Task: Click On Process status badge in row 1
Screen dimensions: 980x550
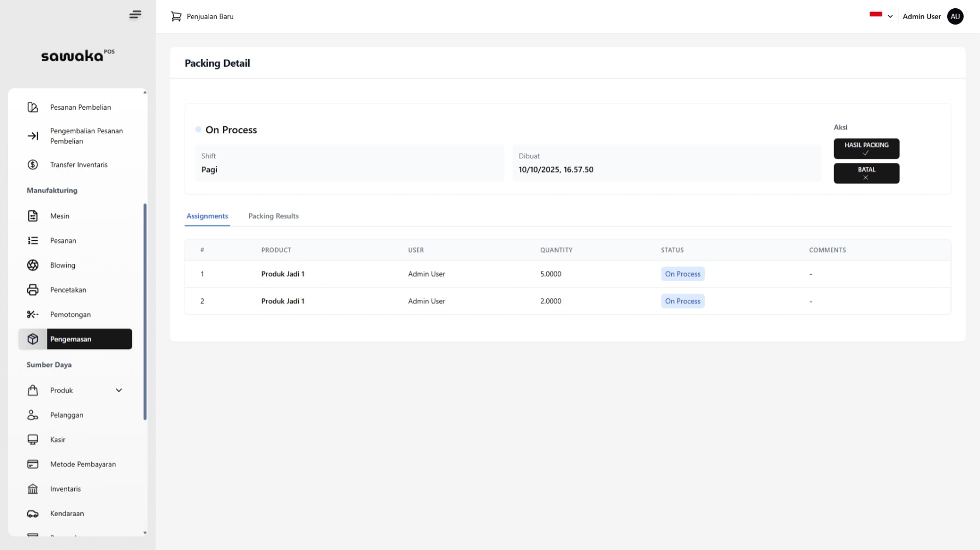Action: click(682, 274)
